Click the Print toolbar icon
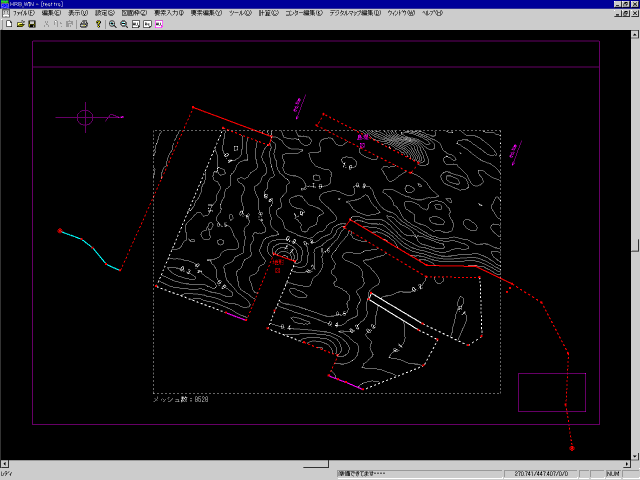640x480 pixels. [x=84, y=23]
